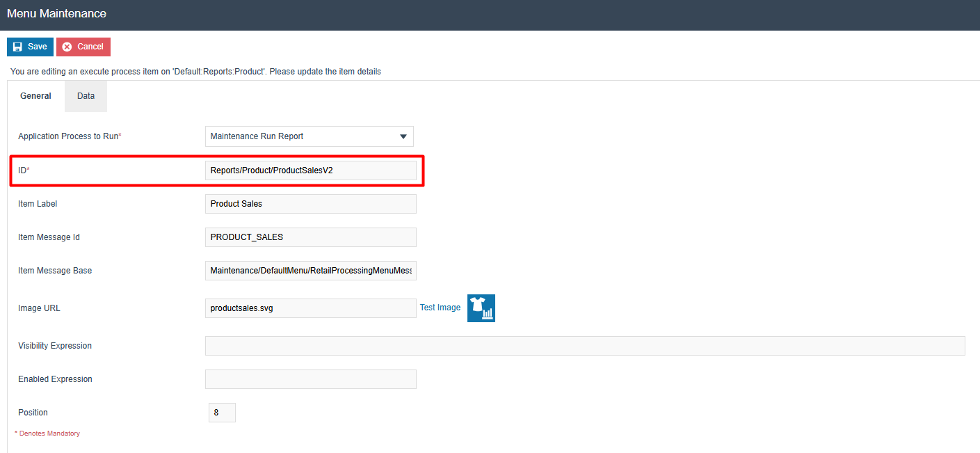Click the Menu Maintenance page title

[x=56, y=14]
